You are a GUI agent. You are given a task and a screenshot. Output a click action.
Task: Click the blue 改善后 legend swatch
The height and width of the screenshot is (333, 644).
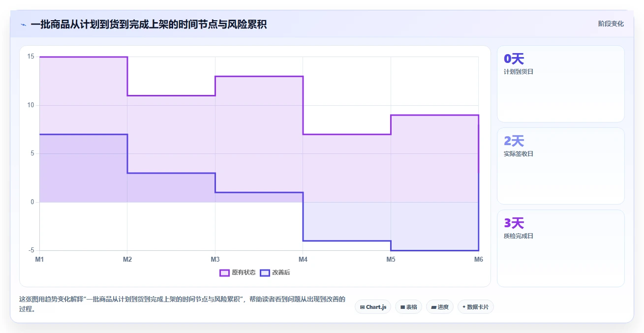tap(265, 272)
